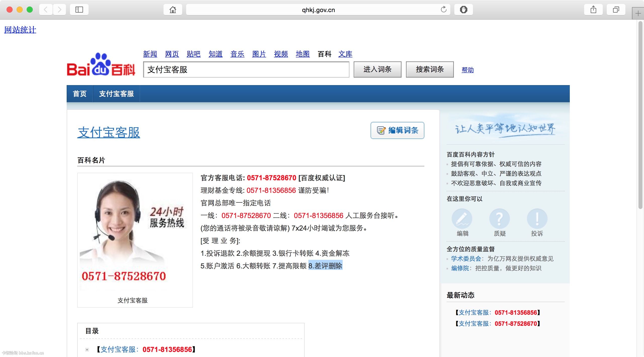This screenshot has width=644, height=357.
Task: Open the 网站统计 link
Action: [x=20, y=30]
